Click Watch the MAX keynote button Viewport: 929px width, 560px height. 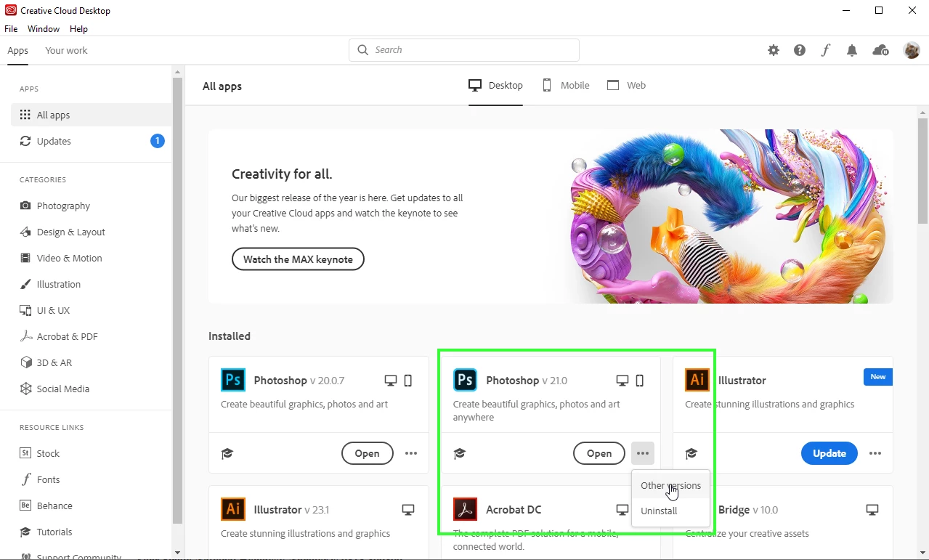point(298,259)
